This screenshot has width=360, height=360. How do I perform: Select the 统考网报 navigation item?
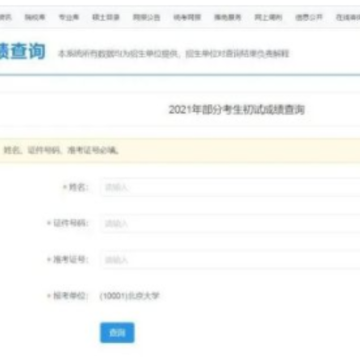coord(187,18)
